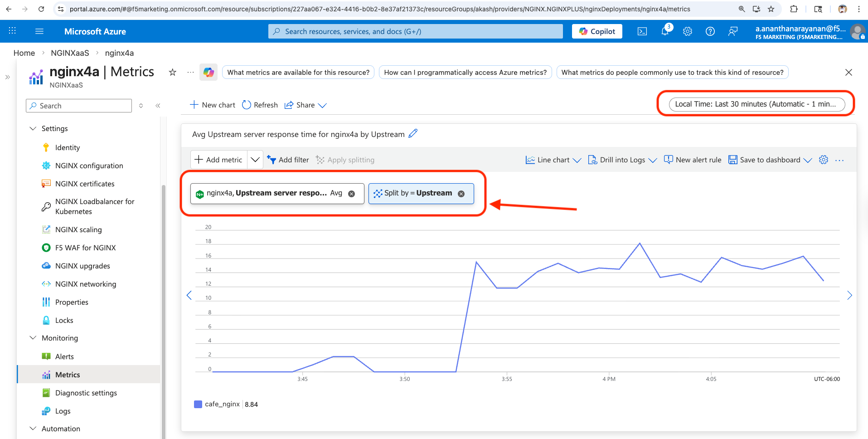Go to F5 WAF for NGINX
Image resolution: width=868 pixels, height=439 pixels.
pyautogui.click(x=85, y=248)
